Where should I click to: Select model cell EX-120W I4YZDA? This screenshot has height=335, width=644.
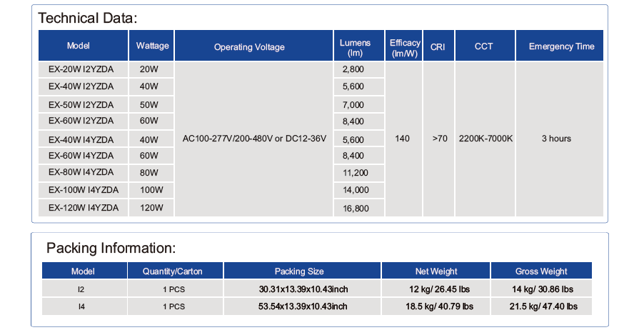84,208
